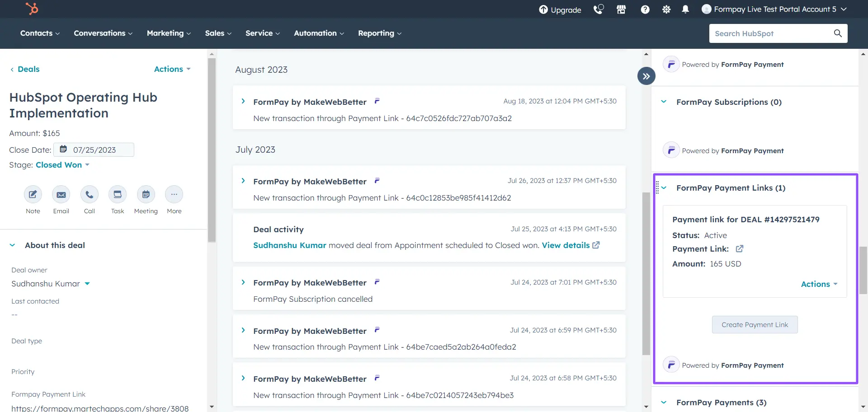Log a Call using the phone icon
Screen dimensions: 868x412
click(89, 194)
